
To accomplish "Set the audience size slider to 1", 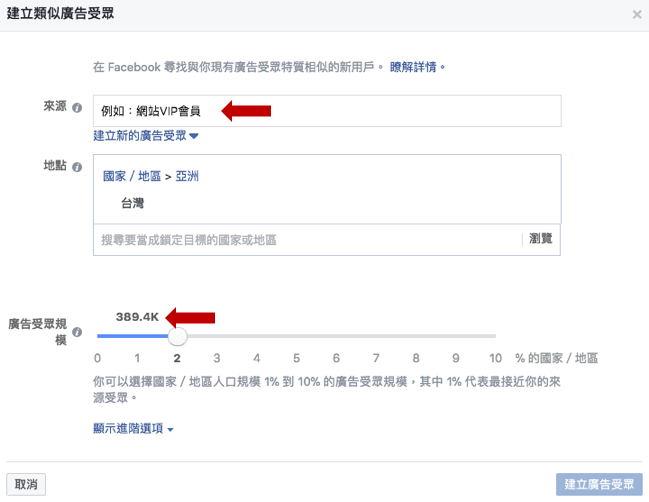I will click(137, 337).
